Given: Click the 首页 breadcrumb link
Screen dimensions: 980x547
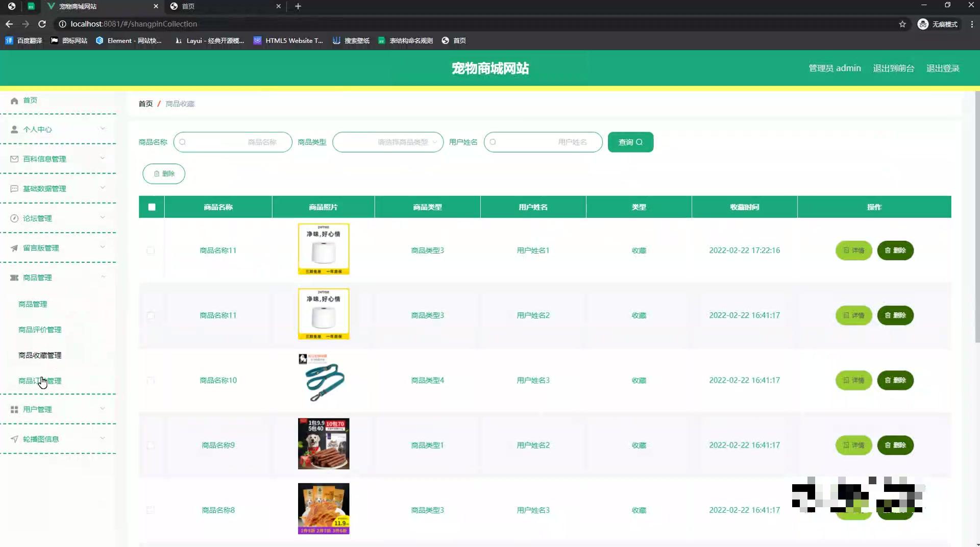Looking at the screenshot, I should (x=145, y=104).
